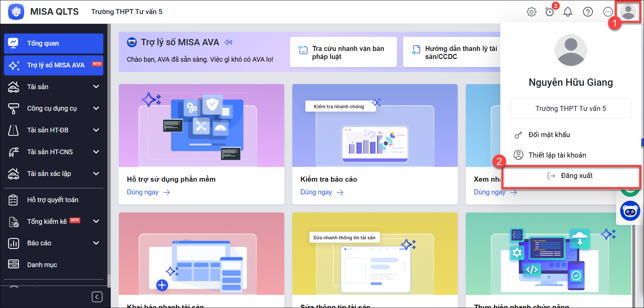Click the help question mark icon
Screen dimensions: 644x308
(x=588, y=12)
